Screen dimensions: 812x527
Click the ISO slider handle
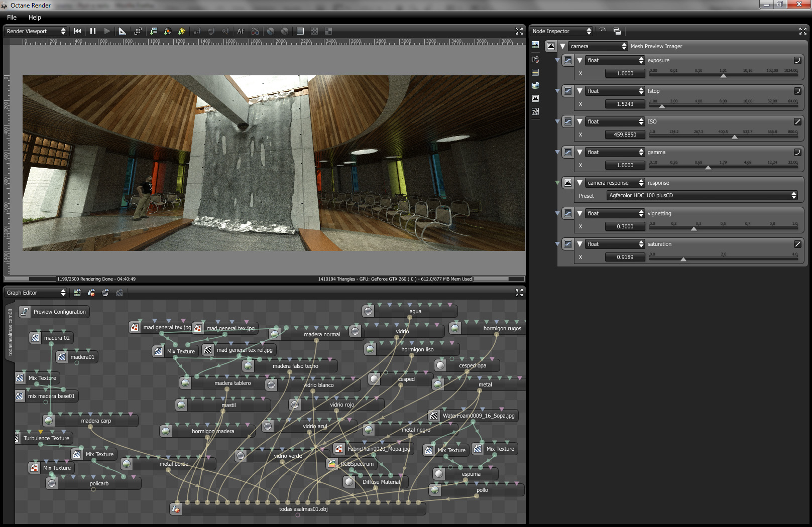point(735,137)
